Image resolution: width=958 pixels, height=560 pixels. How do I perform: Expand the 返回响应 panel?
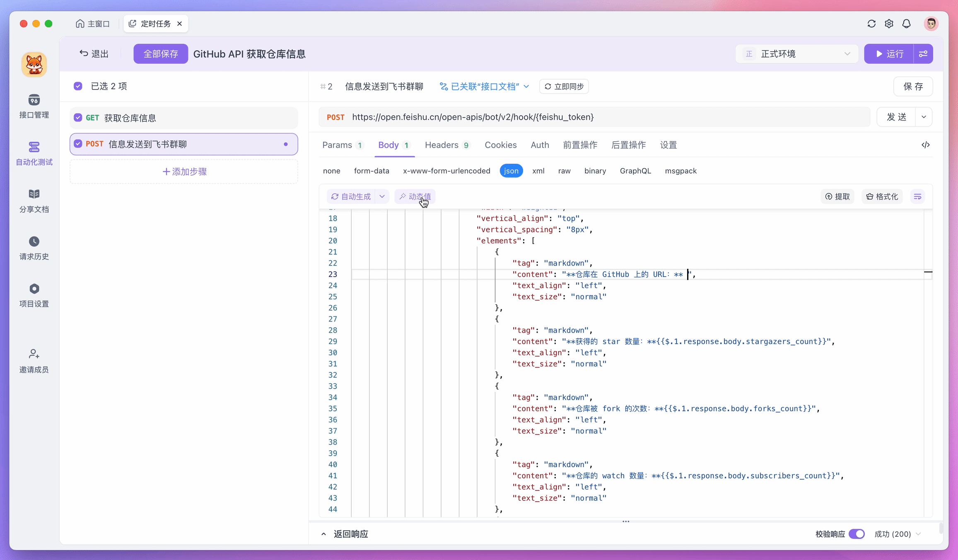(x=345, y=534)
